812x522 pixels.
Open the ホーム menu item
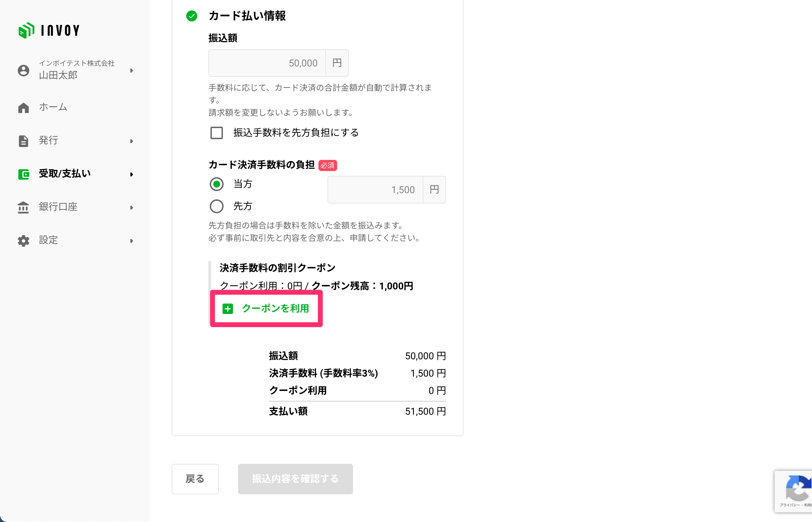point(75,107)
